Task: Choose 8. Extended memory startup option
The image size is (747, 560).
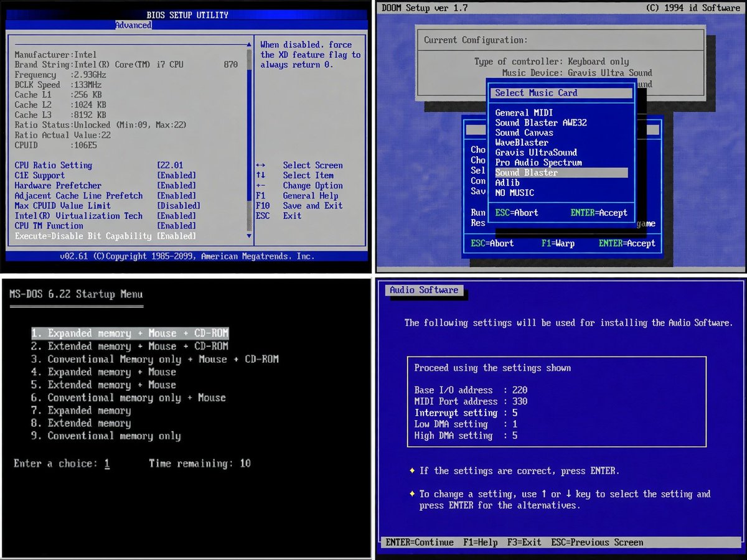Action: tap(81, 423)
